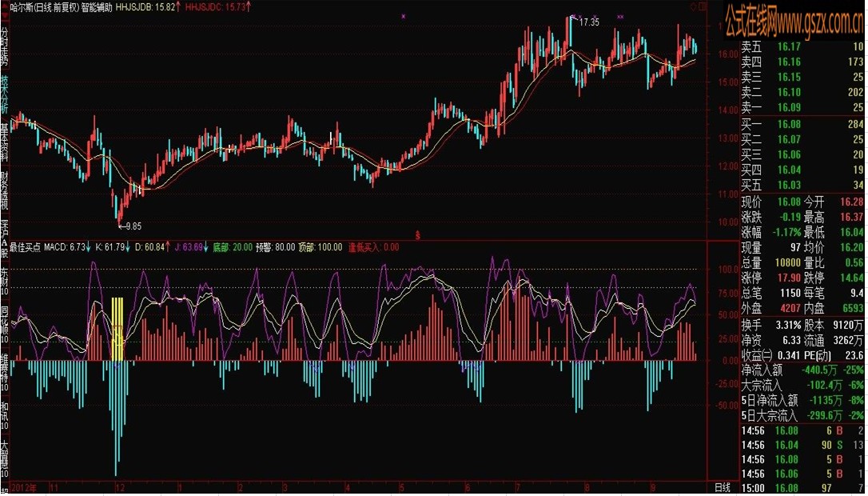Click the red 逢低买入: 0.00 readout
868x496 pixels.
(x=374, y=247)
